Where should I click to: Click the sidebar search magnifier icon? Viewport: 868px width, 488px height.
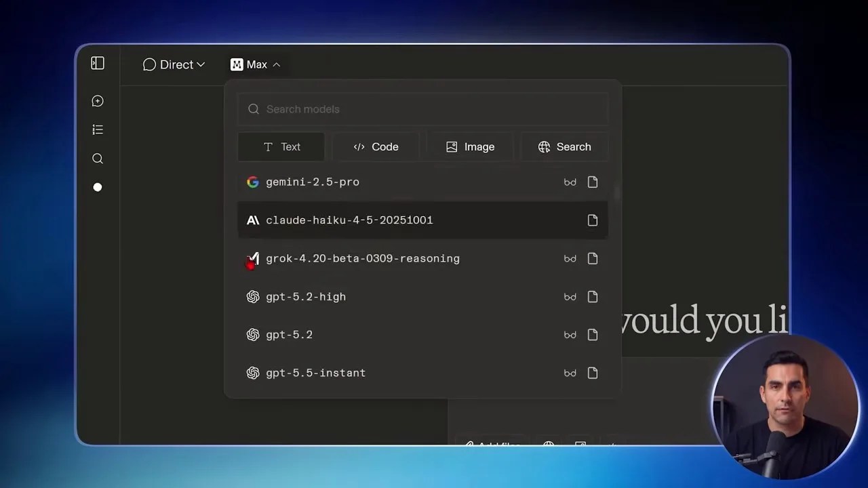click(x=98, y=159)
